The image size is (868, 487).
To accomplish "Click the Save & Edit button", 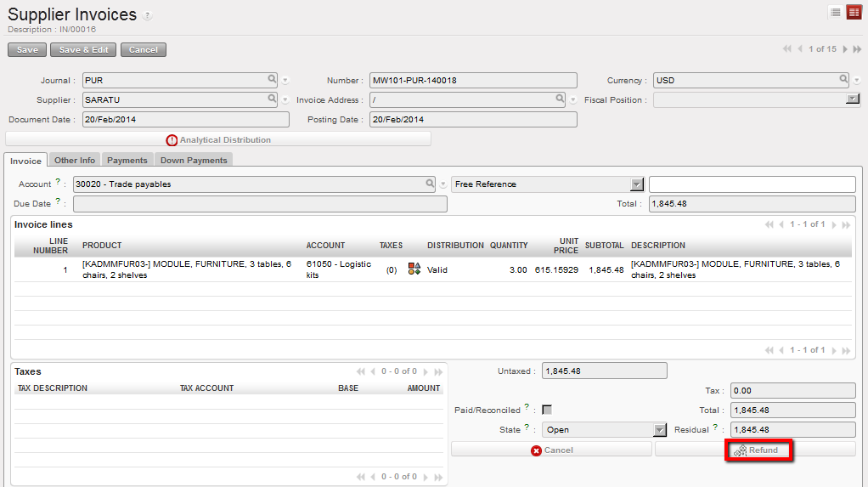I will point(82,50).
